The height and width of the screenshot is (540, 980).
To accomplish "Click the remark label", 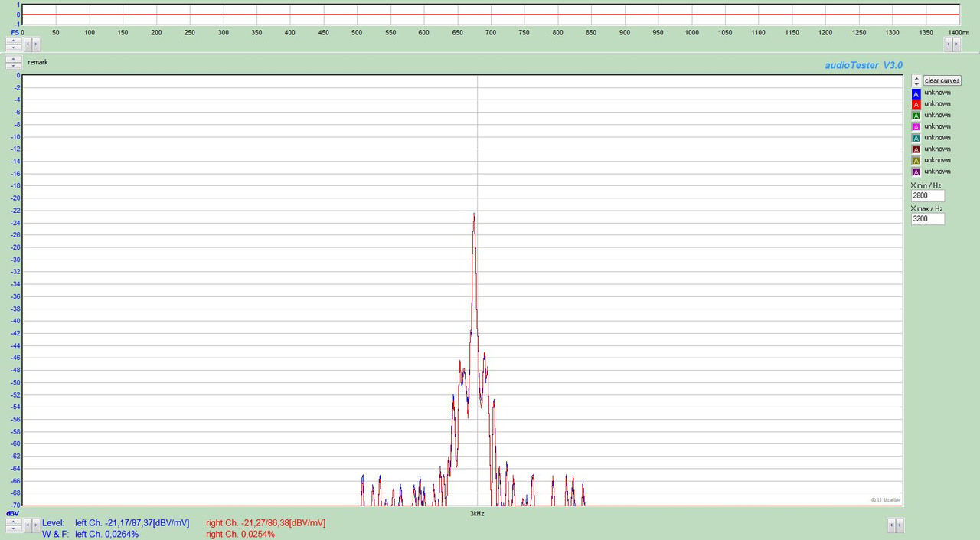I will click(x=38, y=62).
